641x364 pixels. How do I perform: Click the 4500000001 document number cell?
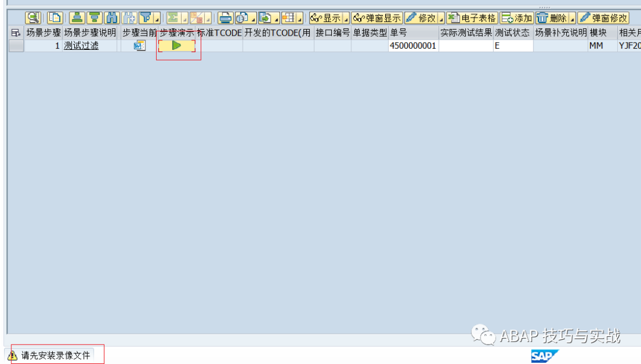(x=414, y=46)
